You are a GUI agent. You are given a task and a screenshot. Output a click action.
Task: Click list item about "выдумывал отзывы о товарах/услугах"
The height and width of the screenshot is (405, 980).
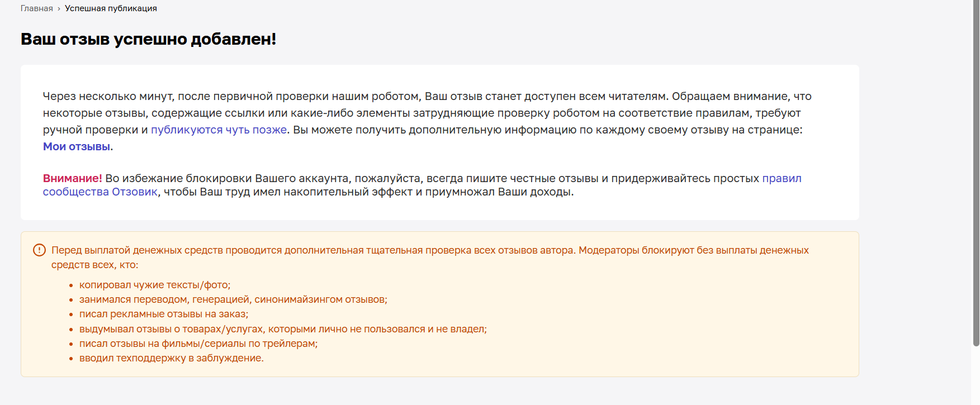tap(283, 329)
